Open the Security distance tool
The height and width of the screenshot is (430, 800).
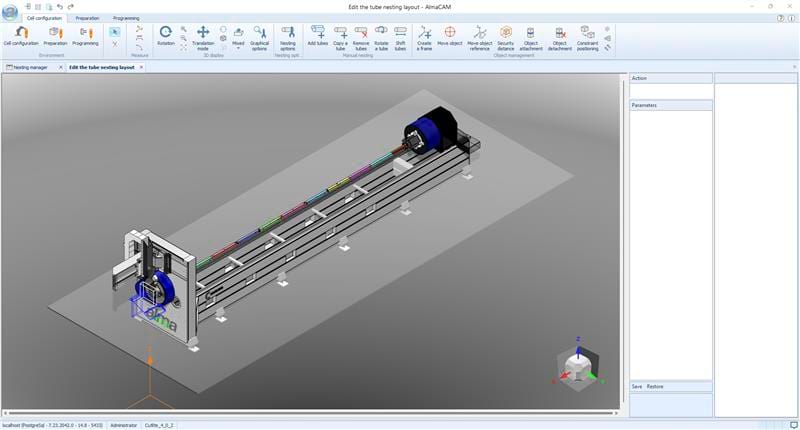coord(506,36)
